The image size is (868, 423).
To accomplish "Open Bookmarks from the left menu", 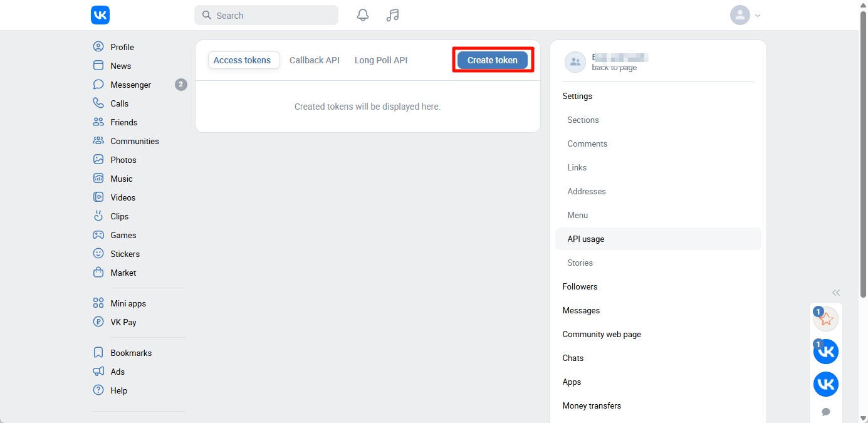I will [x=131, y=353].
